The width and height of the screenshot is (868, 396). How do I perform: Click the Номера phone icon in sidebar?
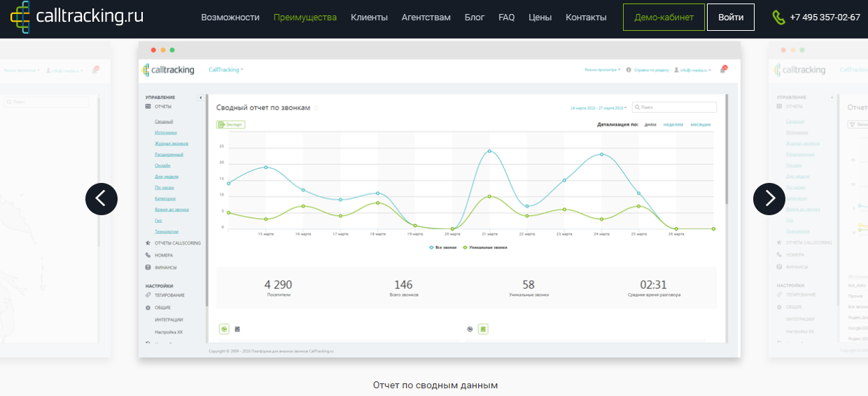tap(148, 255)
